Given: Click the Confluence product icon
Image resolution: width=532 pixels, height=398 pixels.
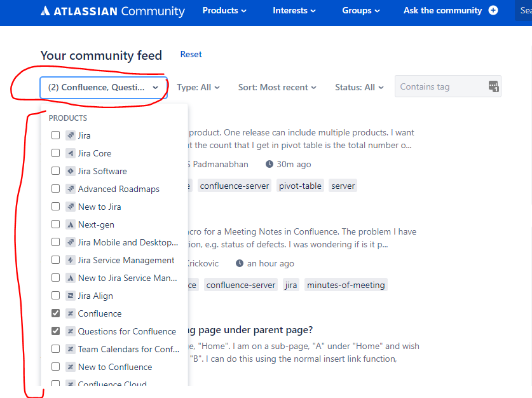Looking at the screenshot, I should [70, 313].
